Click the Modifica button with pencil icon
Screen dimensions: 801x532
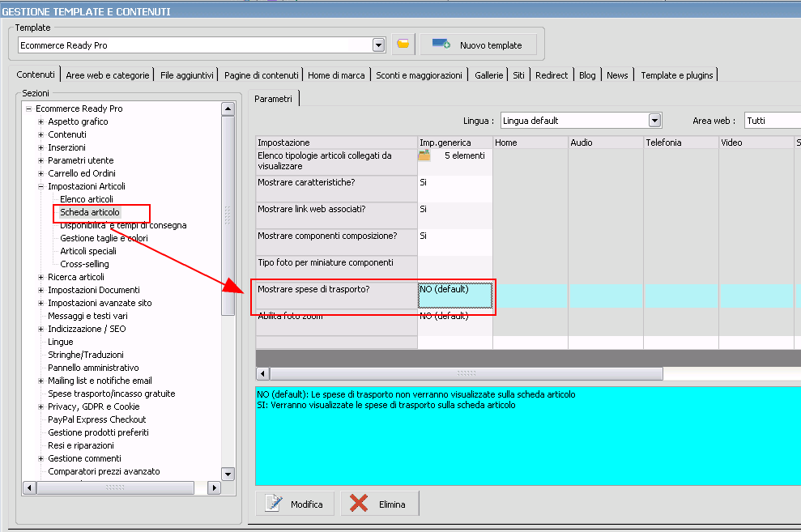[x=295, y=504]
